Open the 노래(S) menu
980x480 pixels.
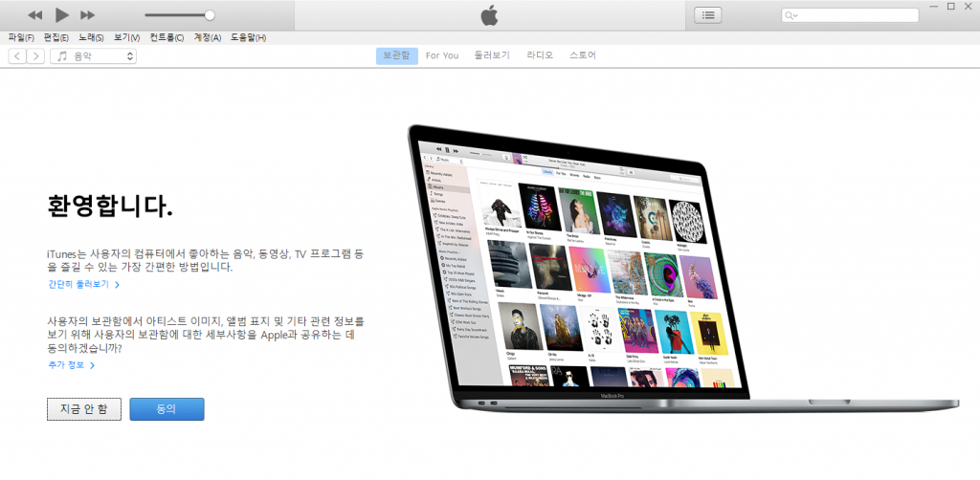91,37
